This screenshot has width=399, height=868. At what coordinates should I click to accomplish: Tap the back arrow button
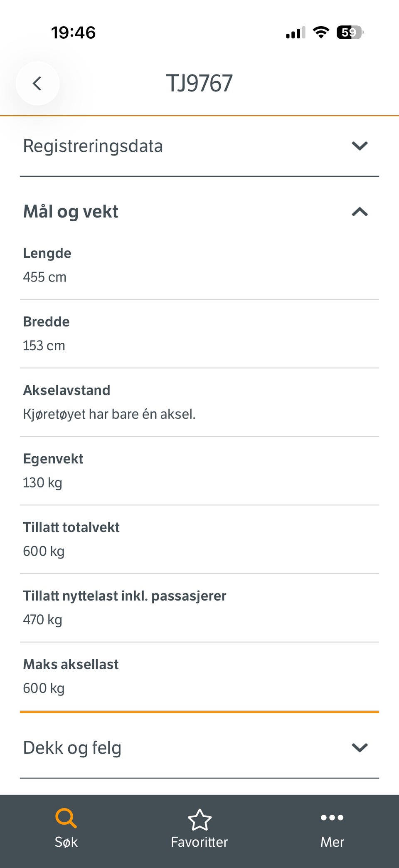[37, 83]
